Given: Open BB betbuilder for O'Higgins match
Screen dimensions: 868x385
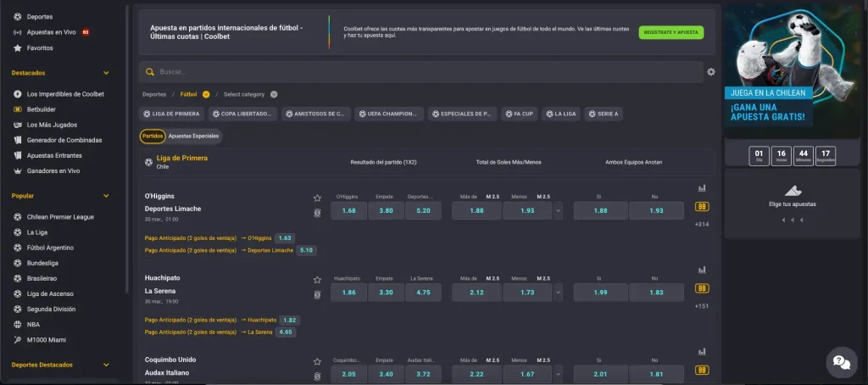Looking at the screenshot, I should (x=702, y=207).
